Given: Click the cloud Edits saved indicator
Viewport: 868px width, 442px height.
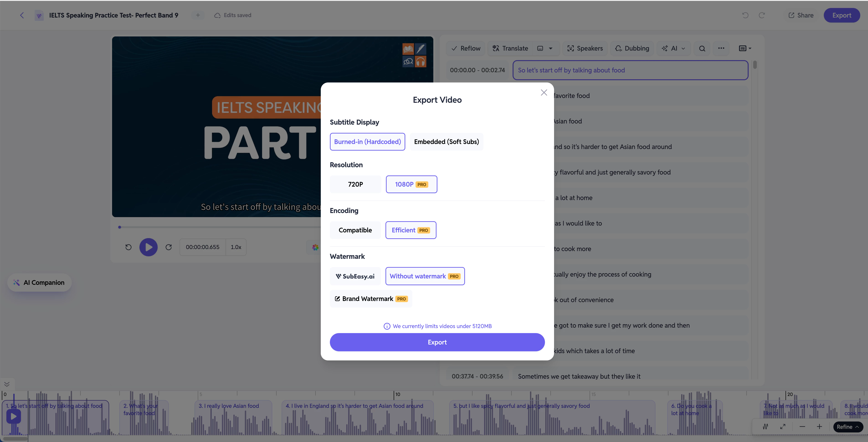Looking at the screenshot, I should (233, 15).
